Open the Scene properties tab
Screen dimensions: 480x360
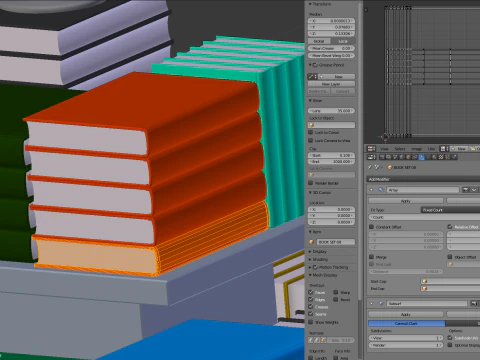click(395, 157)
